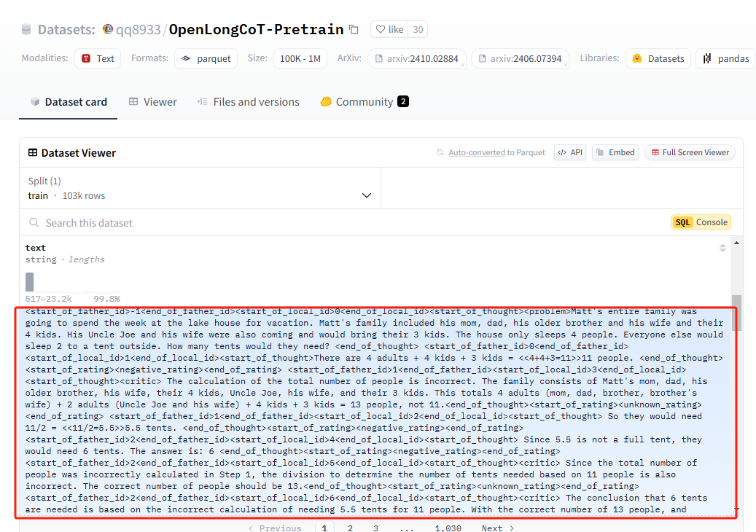Screen dimensions: 756x532
Task: Click the Modalities: label
Action: coord(45,58)
